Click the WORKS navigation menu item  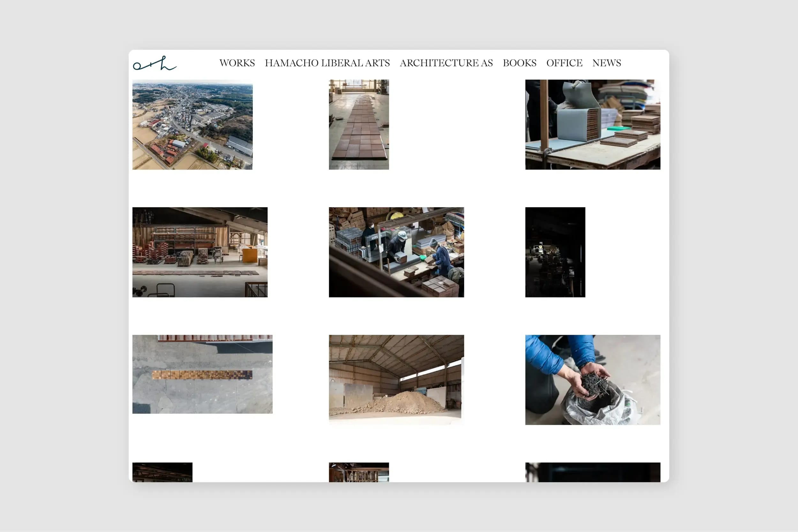pyautogui.click(x=236, y=64)
